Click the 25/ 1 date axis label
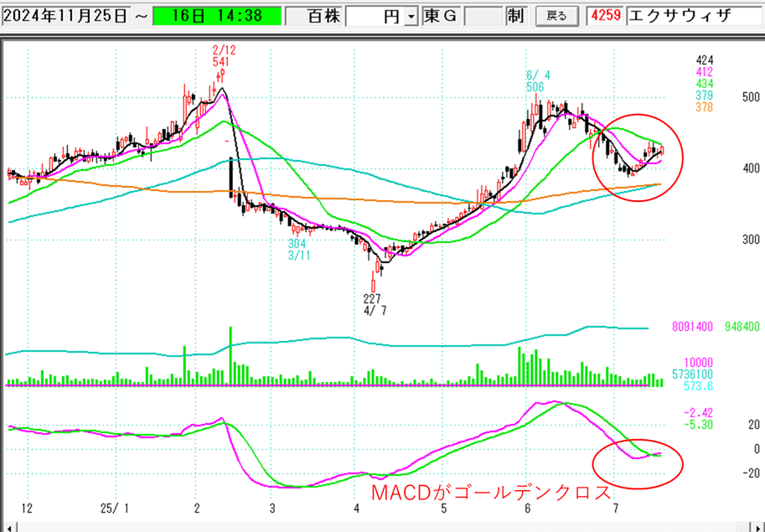 click(116, 509)
